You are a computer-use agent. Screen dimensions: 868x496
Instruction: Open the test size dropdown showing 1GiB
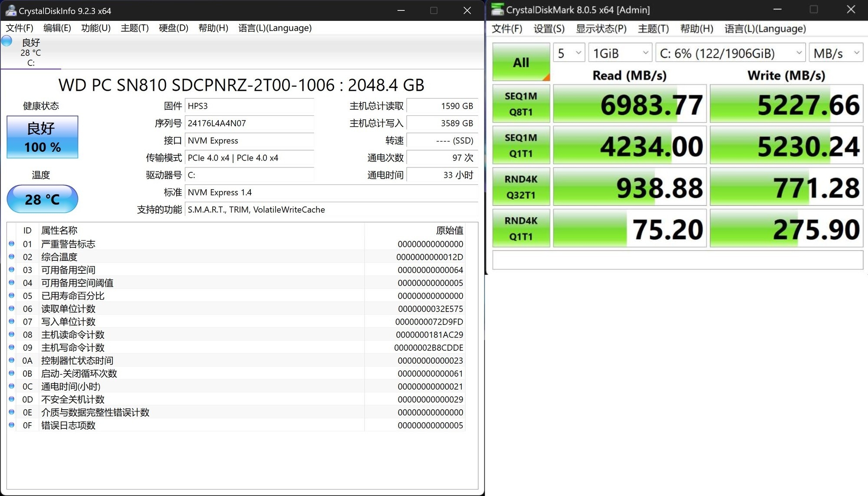620,53
